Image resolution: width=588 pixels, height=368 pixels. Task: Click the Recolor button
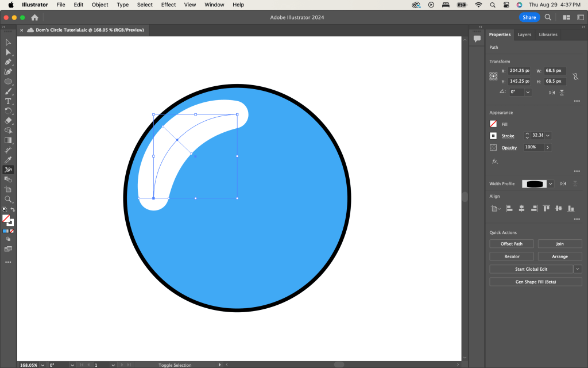pos(511,256)
